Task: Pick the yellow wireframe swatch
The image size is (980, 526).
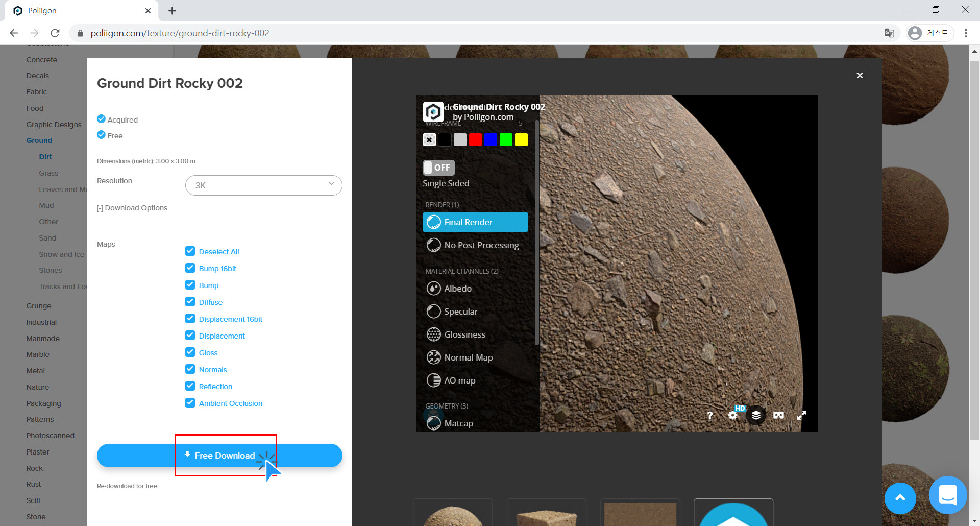Action: pyautogui.click(x=521, y=140)
